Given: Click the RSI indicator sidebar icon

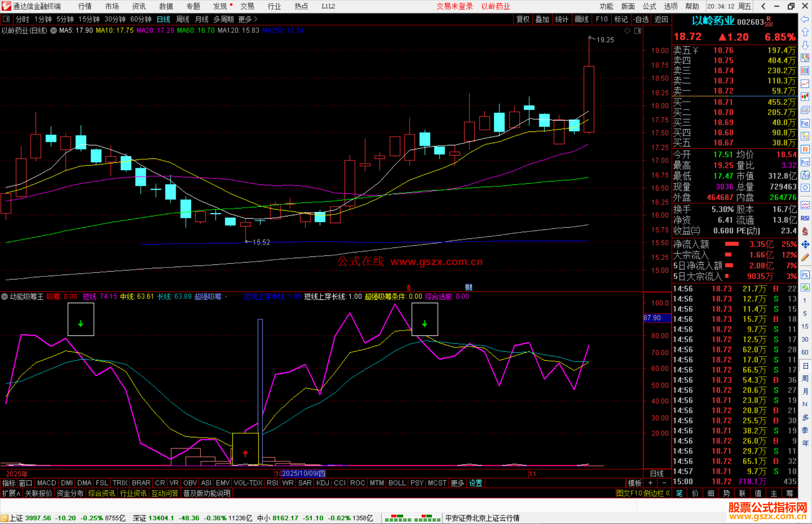Looking at the screenshot, I should [805, 218].
